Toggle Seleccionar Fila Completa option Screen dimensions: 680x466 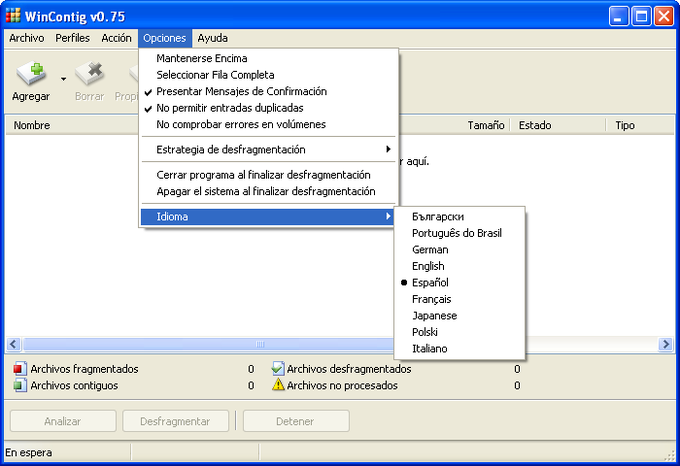coord(269,75)
